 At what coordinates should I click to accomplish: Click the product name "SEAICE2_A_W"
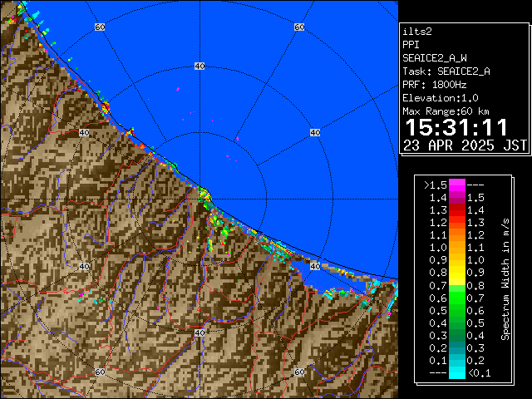(435, 58)
